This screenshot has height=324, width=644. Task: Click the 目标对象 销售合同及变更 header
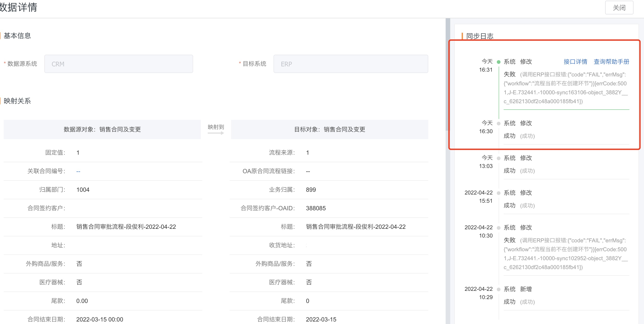(x=329, y=130)
